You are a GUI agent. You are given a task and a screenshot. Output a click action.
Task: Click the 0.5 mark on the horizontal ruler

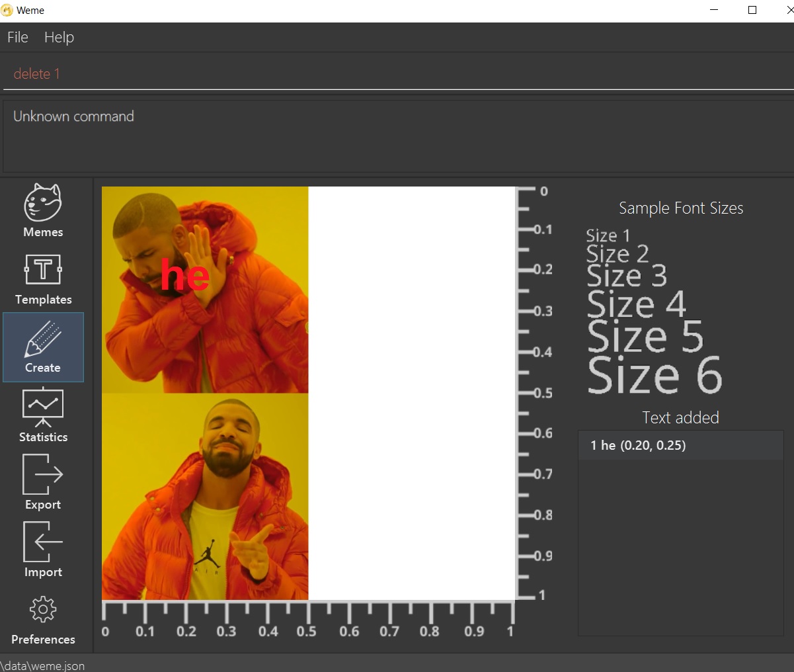click(306, 631)
